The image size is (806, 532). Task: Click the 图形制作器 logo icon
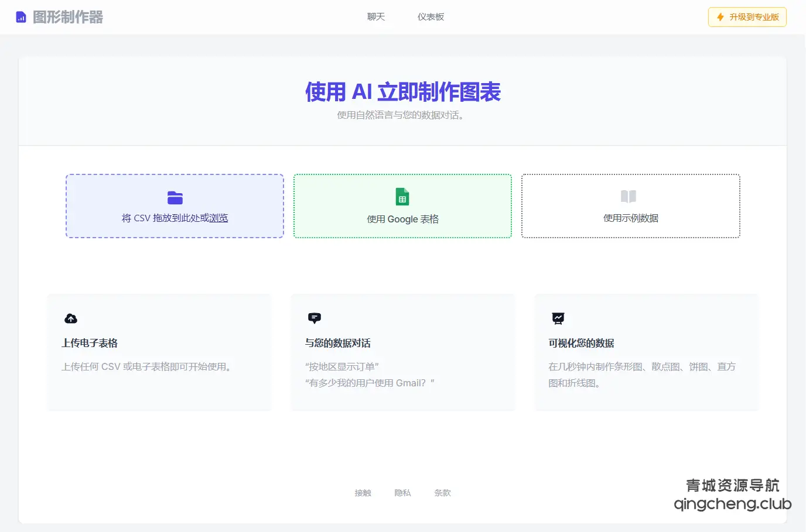[x=21, y=16]
